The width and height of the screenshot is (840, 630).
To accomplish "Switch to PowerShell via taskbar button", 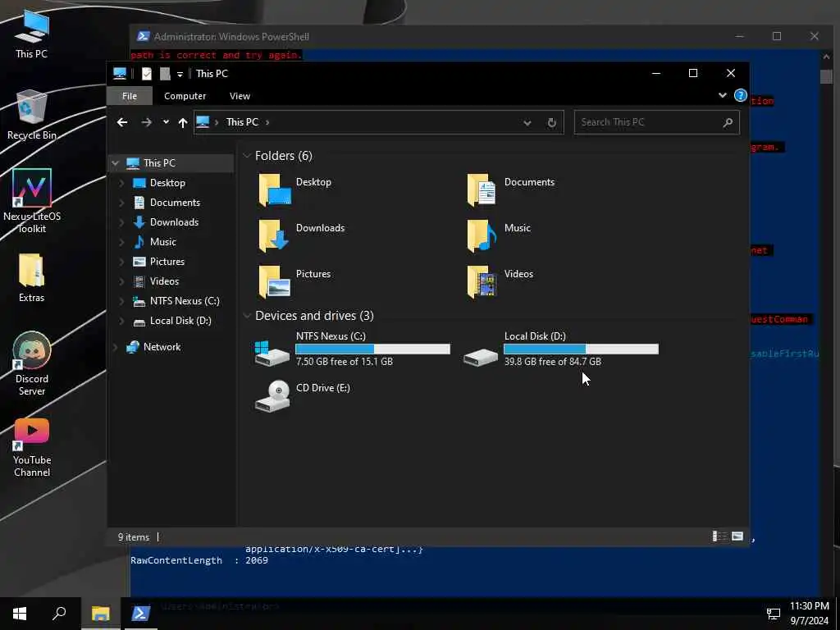I will pyautogui.click(x=140, y=614).
